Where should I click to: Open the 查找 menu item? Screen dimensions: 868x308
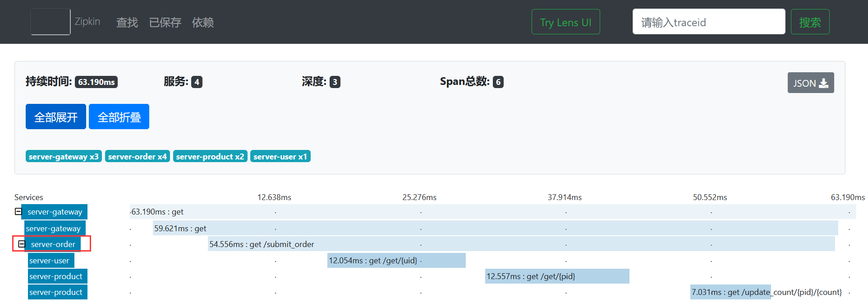tap(127, 23)
